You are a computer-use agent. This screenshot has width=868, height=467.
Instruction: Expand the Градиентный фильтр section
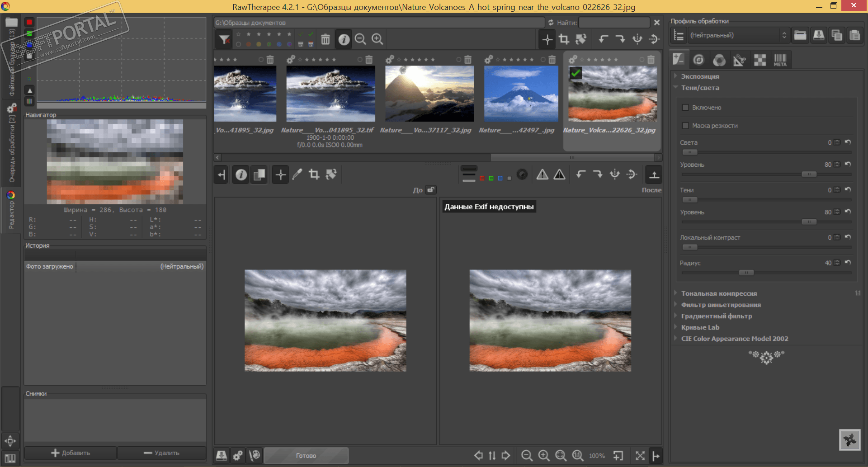(x=717, y=316)
